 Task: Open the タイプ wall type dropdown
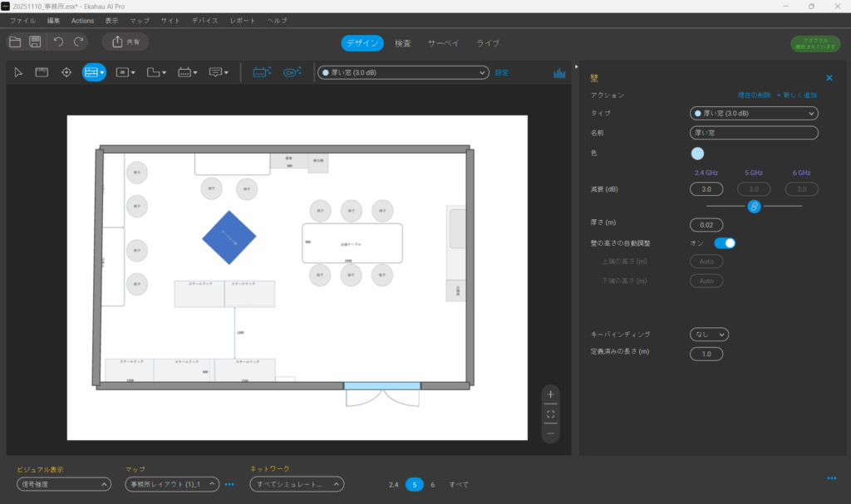click(x=754, y=113)
